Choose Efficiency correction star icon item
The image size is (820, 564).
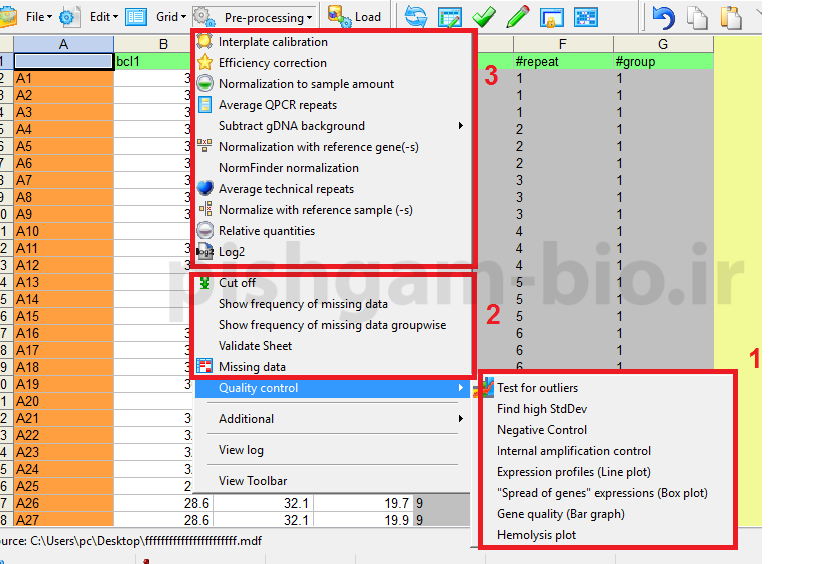coord(272,63)
